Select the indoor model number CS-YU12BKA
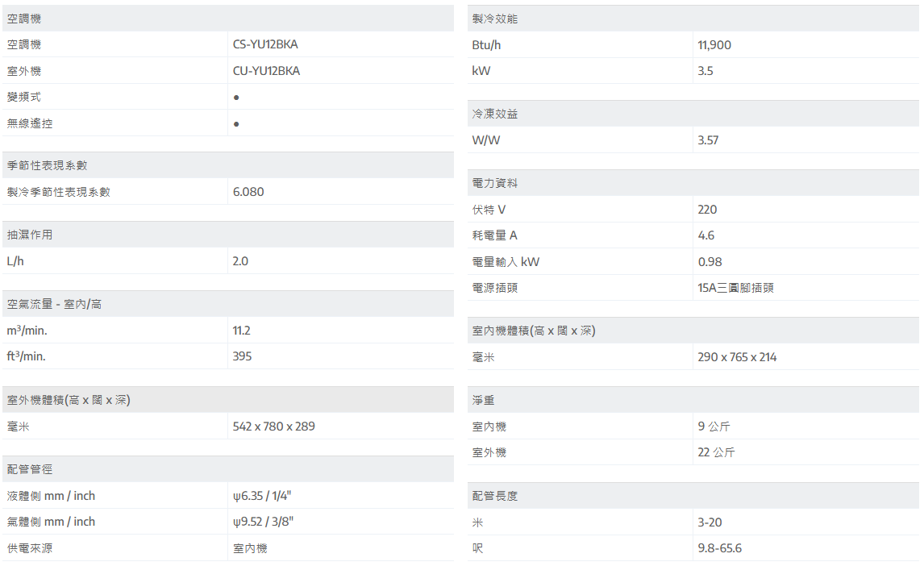 265,45
